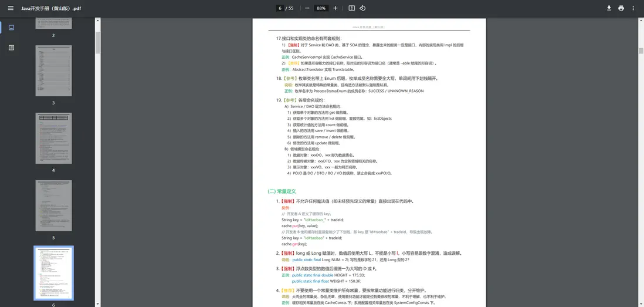Click the line AbstractTranslator 实现 Translatable
The image size is (644, 307).
318,69
